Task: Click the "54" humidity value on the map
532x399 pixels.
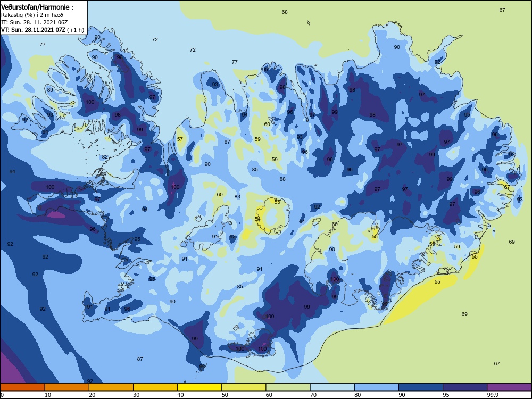Action: [x=257, y=219]
